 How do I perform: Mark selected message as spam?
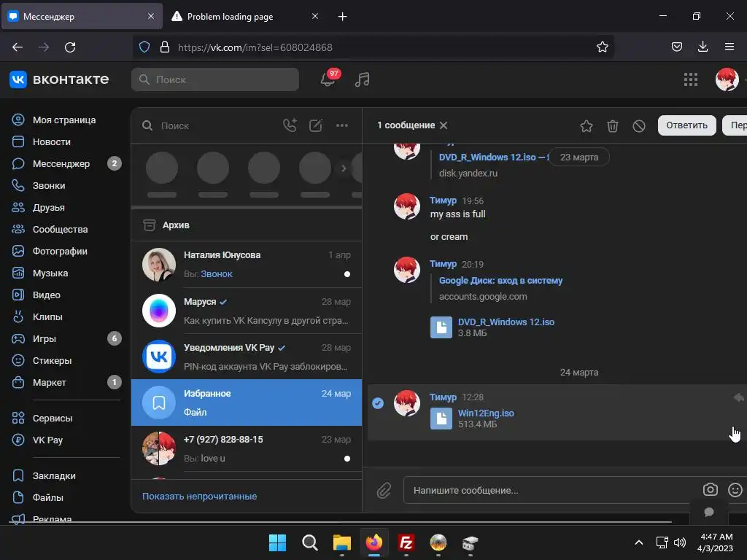click(x=639, y=125)
